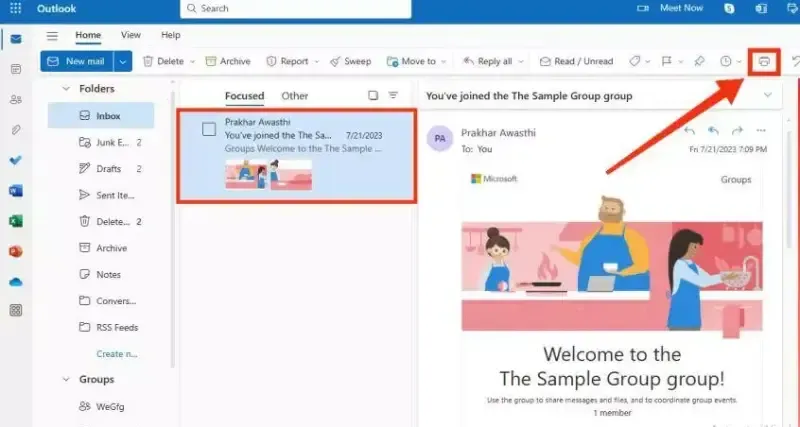The height and width of the screenshot is (427, 800).
Task: Click the Flag icon in toolbar
Action: pyautogui.click(x=666, y=61)
